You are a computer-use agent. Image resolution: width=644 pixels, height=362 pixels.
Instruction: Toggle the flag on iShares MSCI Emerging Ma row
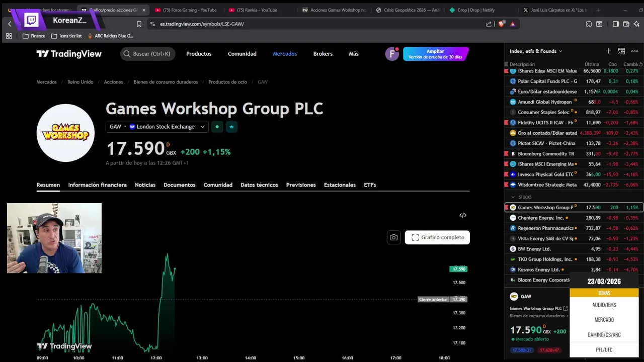pos(507,164)
